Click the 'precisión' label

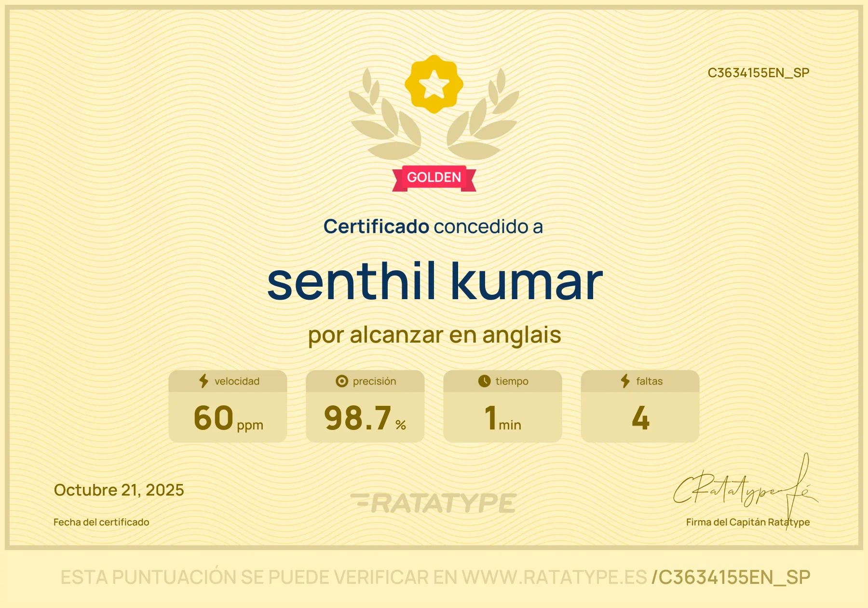pyautogui.click(x=374, y=381)
